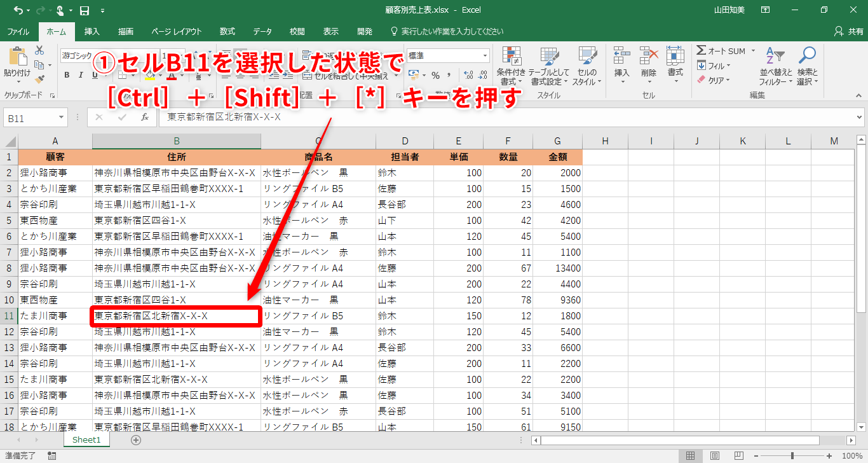868x463 pixels.
Task: Open 条件付き書式 conditional formatting menu
Action: pos(512,66)
